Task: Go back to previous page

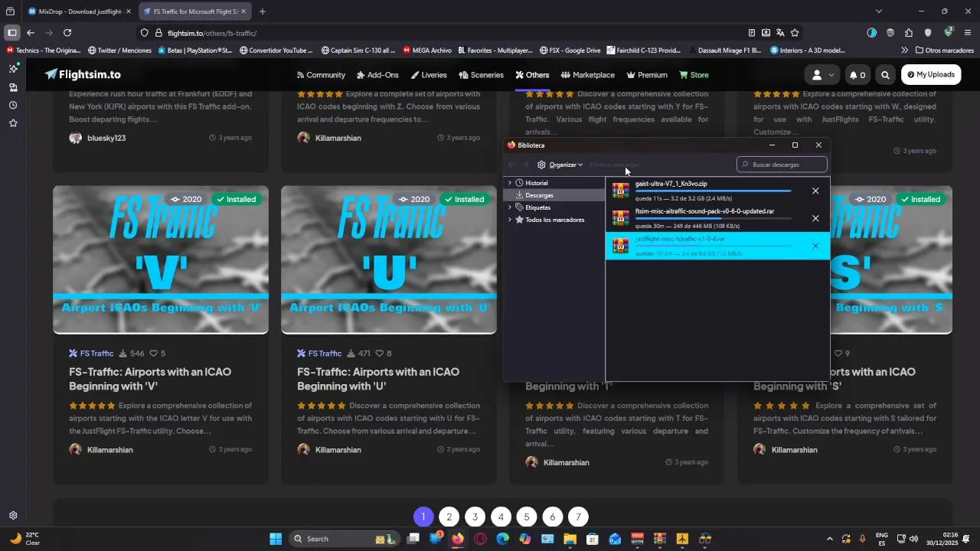Action: click(31, 33)
